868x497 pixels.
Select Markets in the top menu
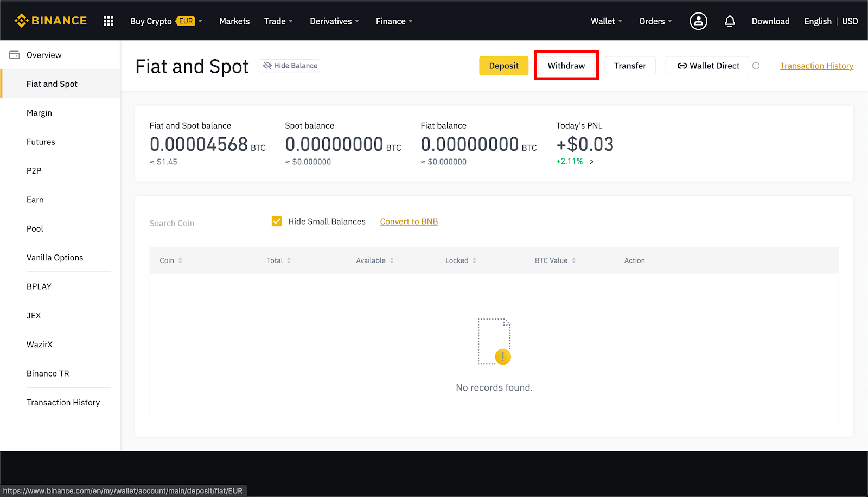[234, 21]
